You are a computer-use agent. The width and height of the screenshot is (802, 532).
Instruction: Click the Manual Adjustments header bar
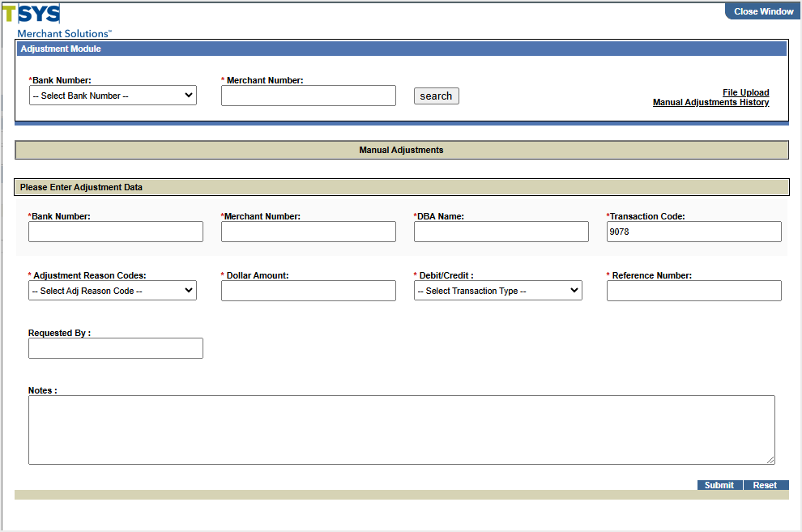coord(402,150)
